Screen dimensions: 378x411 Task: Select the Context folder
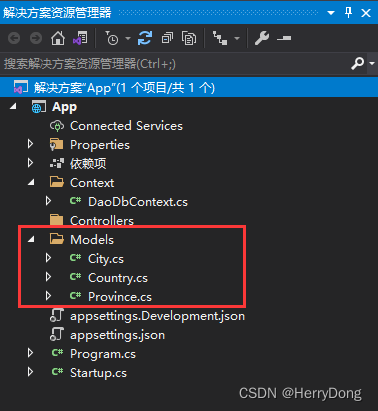(92, 183)
